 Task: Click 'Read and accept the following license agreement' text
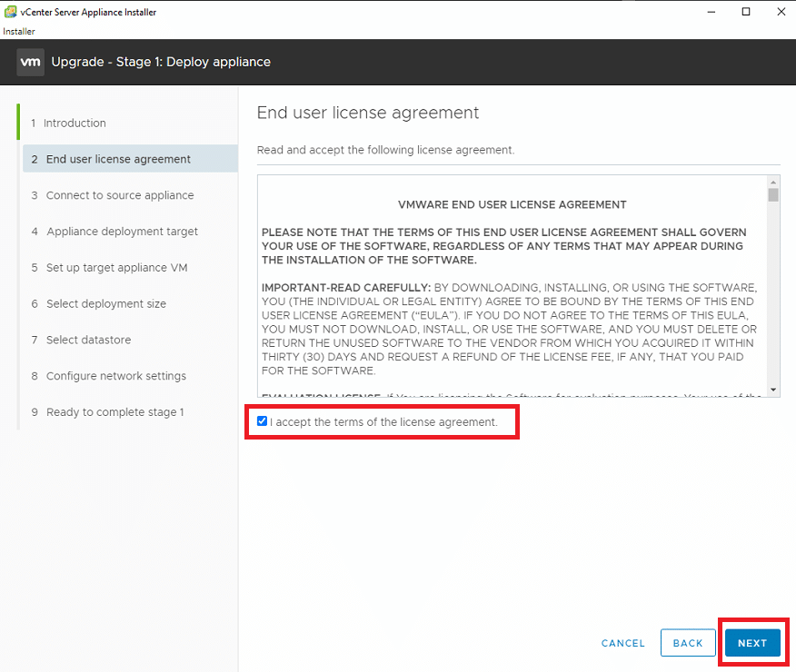[385, 150]
